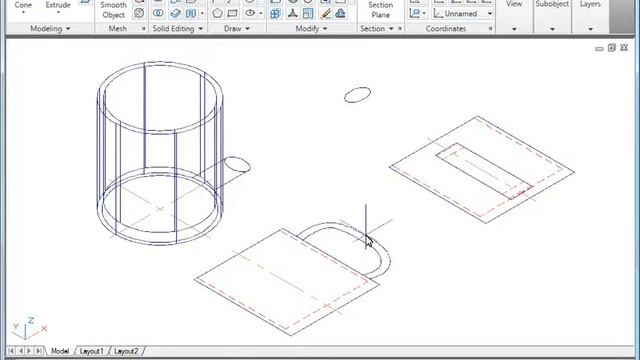Viewport: 640px width, 360px height.
Task: Select the ellipse at the mug handle
Action: click(238, 164)
